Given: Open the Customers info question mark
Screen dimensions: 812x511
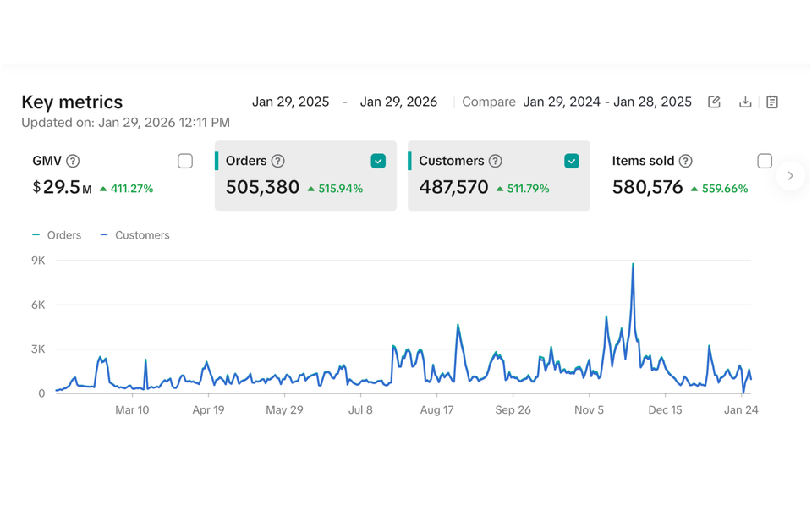Looking at the screenshot, I should [496, 161].
